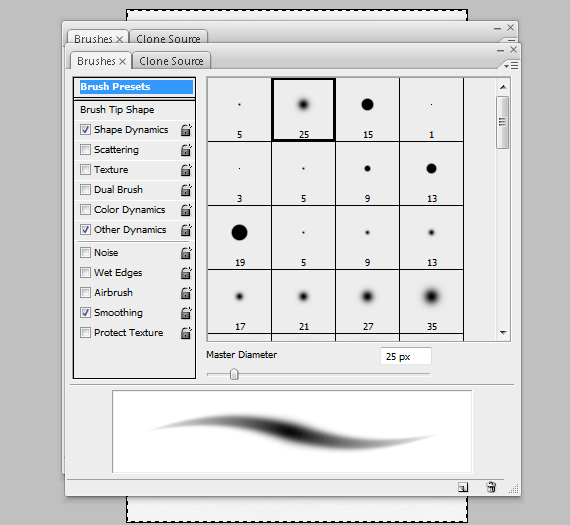This screenshot has width=570, height=525.
Task: Delete brush with trash icon
Action: pos(491,487)
